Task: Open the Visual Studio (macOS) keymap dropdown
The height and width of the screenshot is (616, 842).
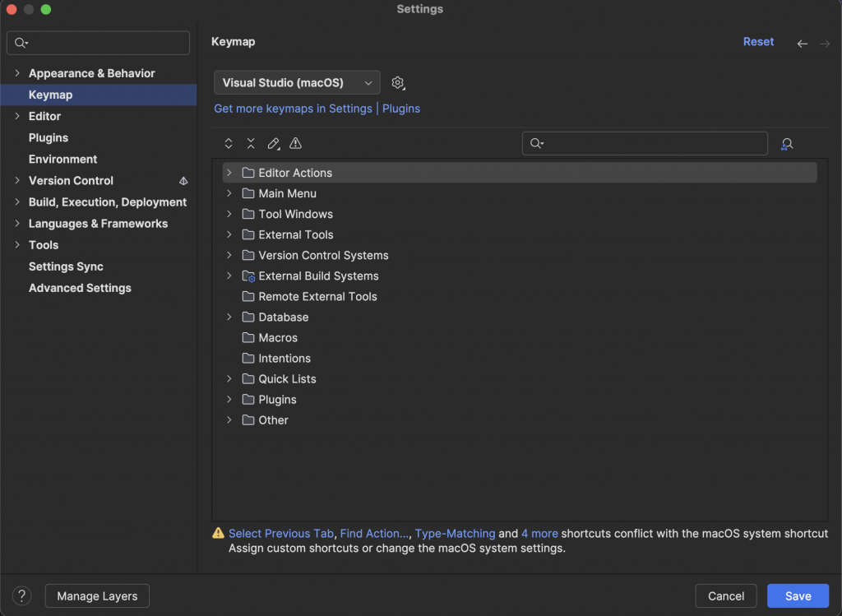Action: click(x=297, y=83)
